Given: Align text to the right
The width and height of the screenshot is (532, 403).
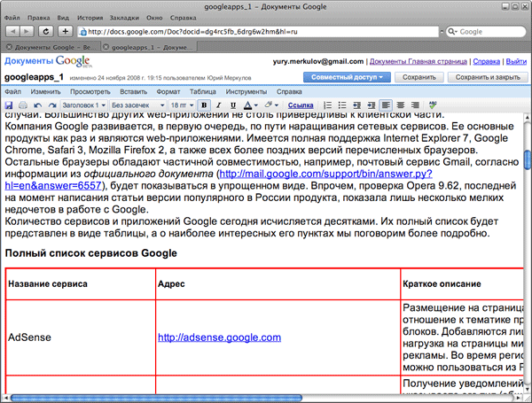Looking at the screenshot, I should tap(415, 105).
